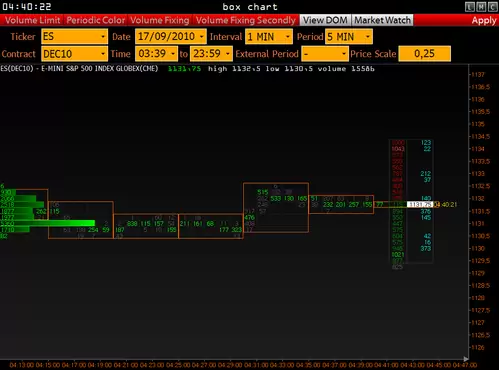Open the Period 5 MIN dropdown
The image size is (499, 370).
point(349,36)
